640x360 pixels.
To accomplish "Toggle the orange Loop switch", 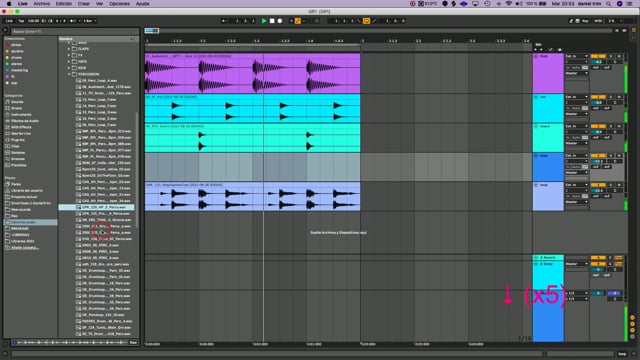I will [366, 21].
